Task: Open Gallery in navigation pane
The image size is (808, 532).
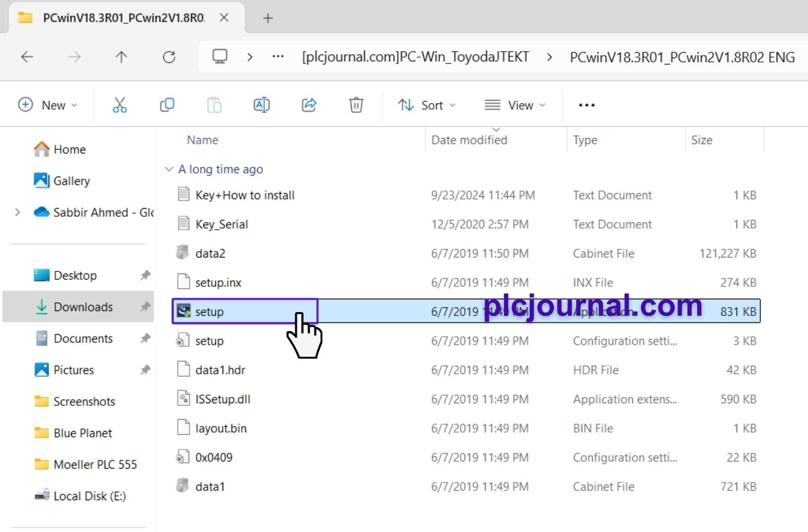Action: point(62,181)
